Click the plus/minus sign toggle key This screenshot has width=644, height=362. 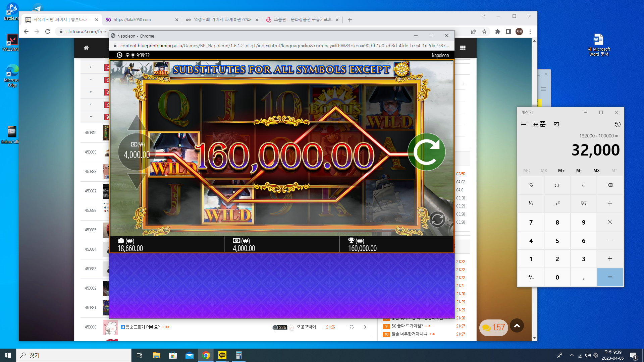click(x=531, y=277)
